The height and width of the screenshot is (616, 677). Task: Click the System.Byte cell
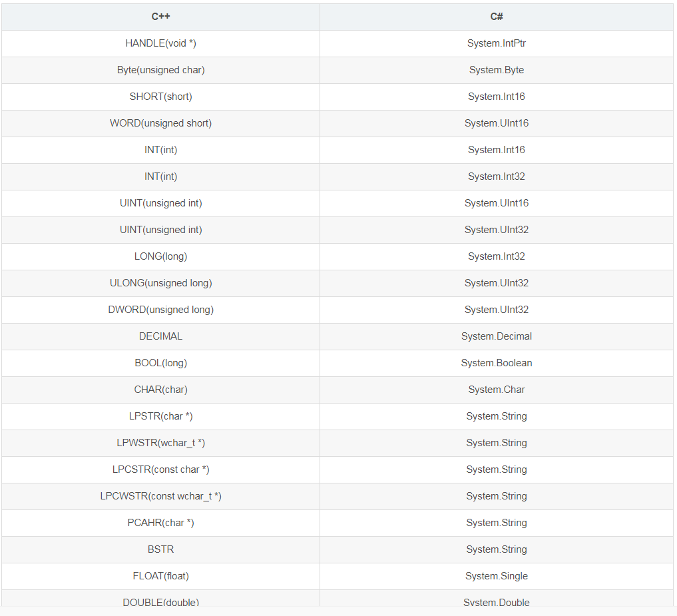pyautogui.click(x=497, y=70)
